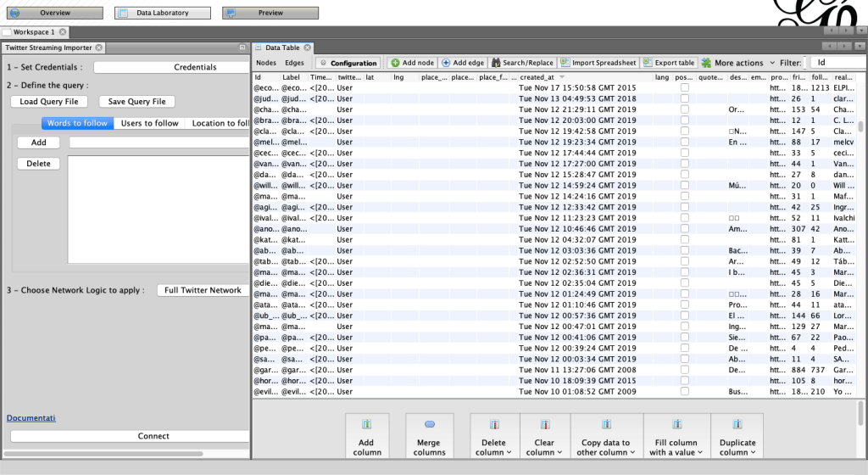Click the lang column header

[662, 77]
